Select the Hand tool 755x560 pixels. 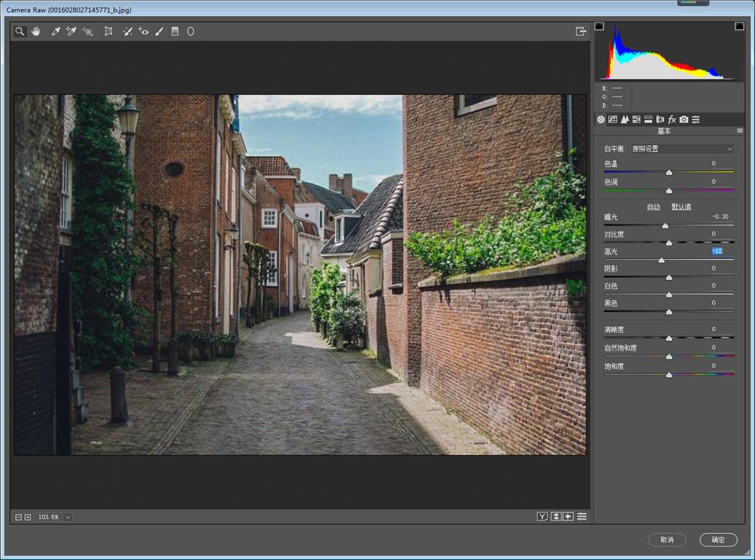point(36,32)
